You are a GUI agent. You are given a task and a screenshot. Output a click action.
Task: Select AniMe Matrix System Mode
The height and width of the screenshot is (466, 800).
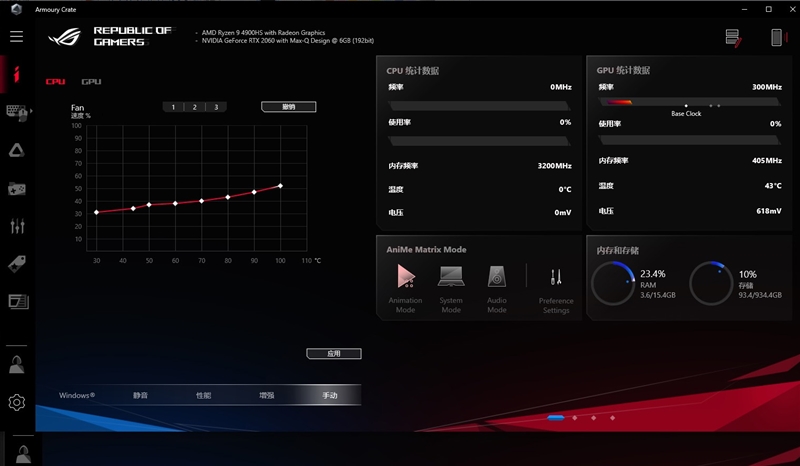point(451,284)
